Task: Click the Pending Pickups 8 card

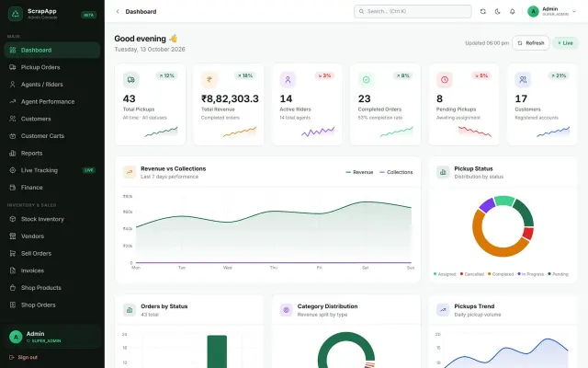Action: click(x=463, y=104)
